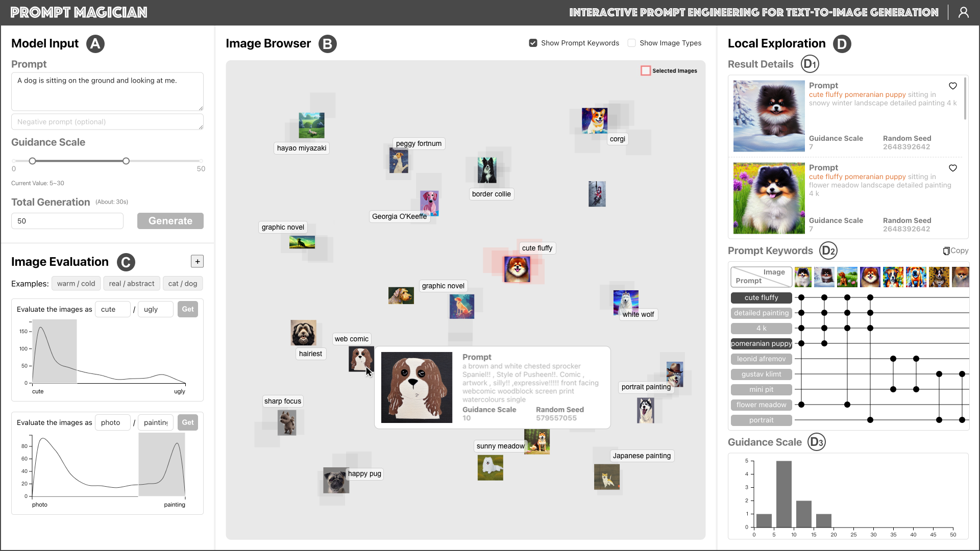Image resolution: width=980 pixels, height=551 pixels.
Task: Click the Negative prompt optional input field
Action: (x=107, y=122)
